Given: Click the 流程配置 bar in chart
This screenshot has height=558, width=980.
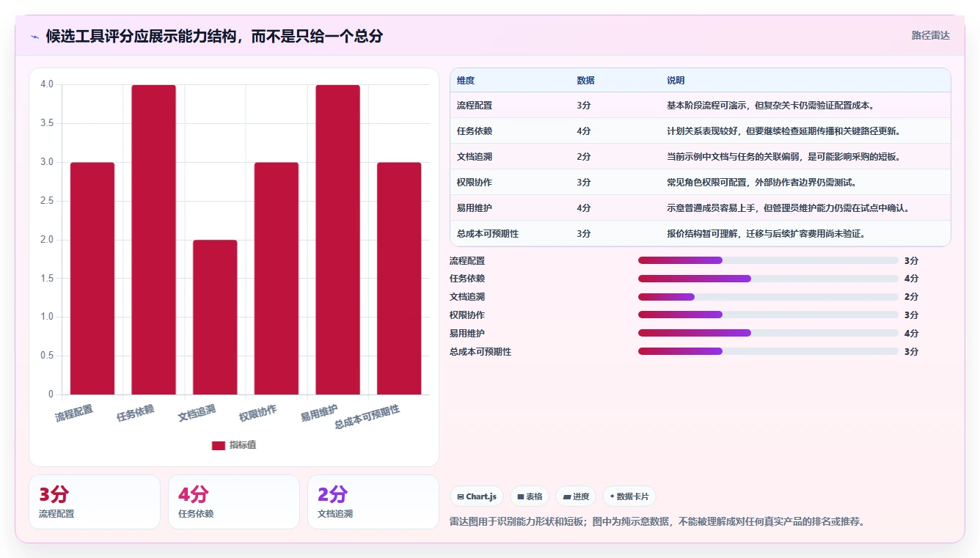Looking at the screenshot, I should point(92,279).
